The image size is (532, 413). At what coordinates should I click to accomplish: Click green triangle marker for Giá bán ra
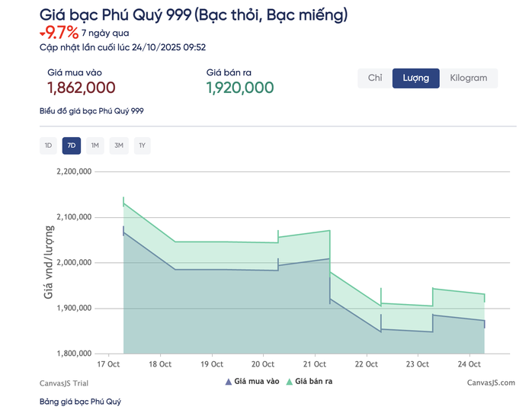pos(289,382)
